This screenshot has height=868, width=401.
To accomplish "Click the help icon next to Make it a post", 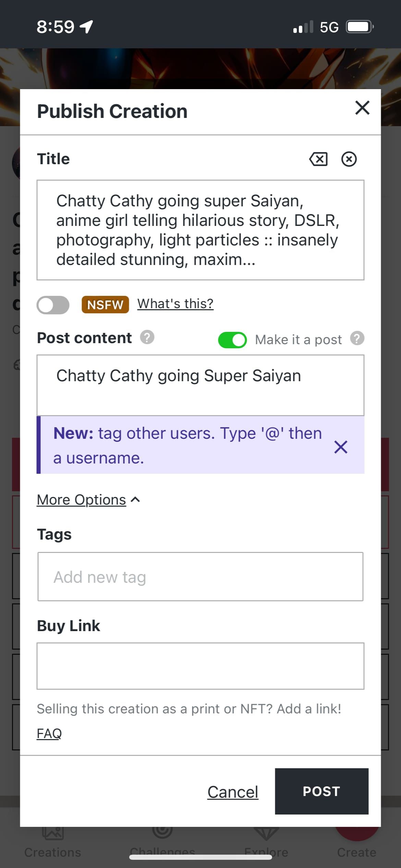I will pyautogui.click(x=357, y=338).
